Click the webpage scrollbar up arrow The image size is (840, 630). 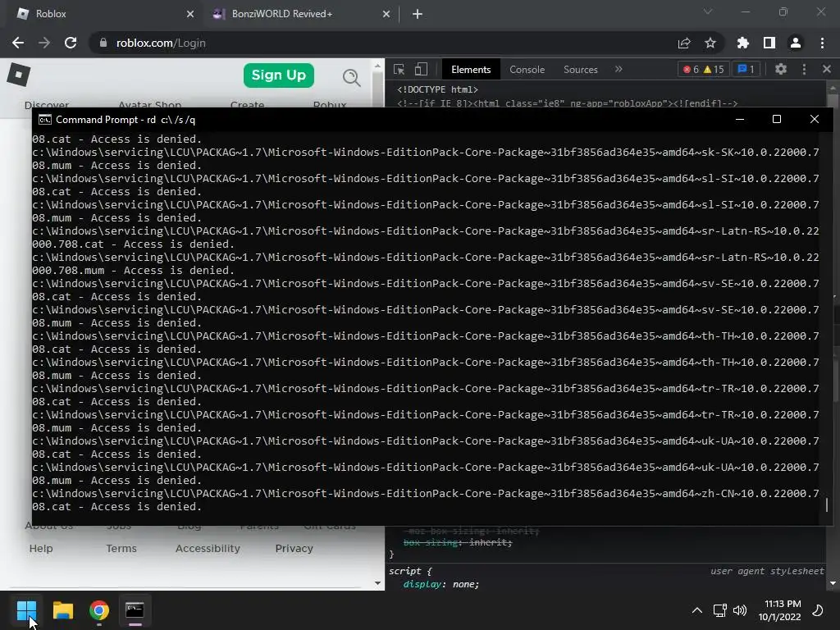tap(377, 66)
